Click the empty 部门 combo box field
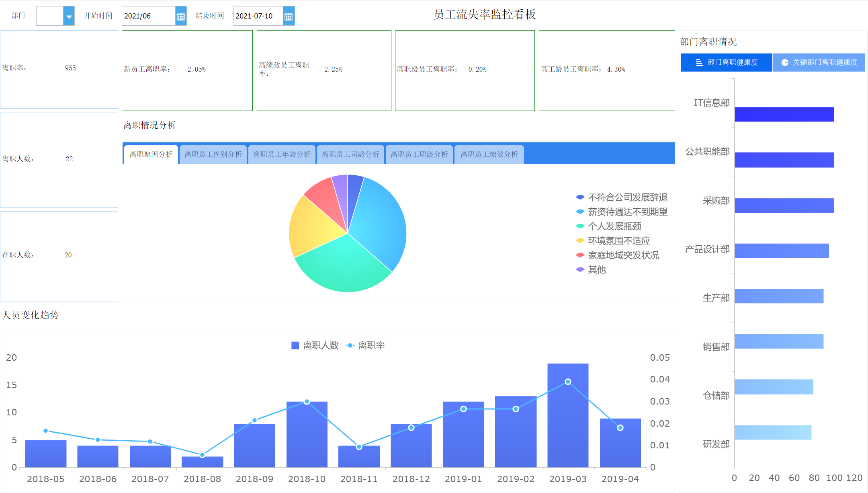 (x=50, y=16)
